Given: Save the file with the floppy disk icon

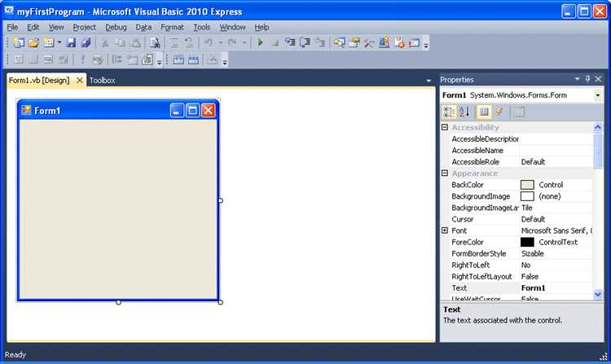Looking at the screenshot, I should click(71, 43).
